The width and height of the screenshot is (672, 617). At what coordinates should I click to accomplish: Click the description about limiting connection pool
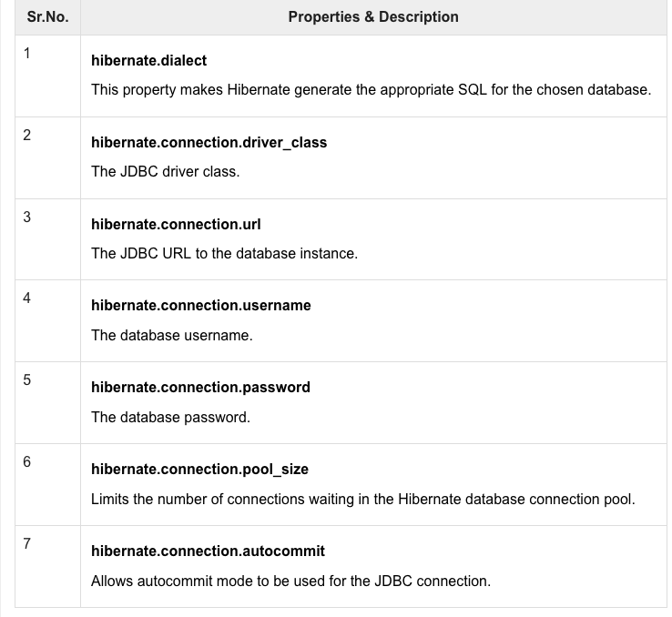[x=363, y=500]
